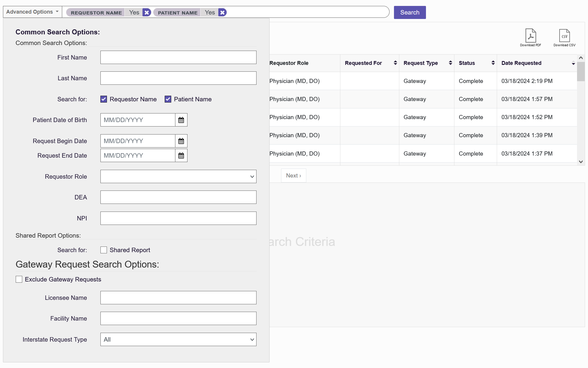Sort by Requested For column
This screenshot has width=588, height=368.
tap(395, 63)
